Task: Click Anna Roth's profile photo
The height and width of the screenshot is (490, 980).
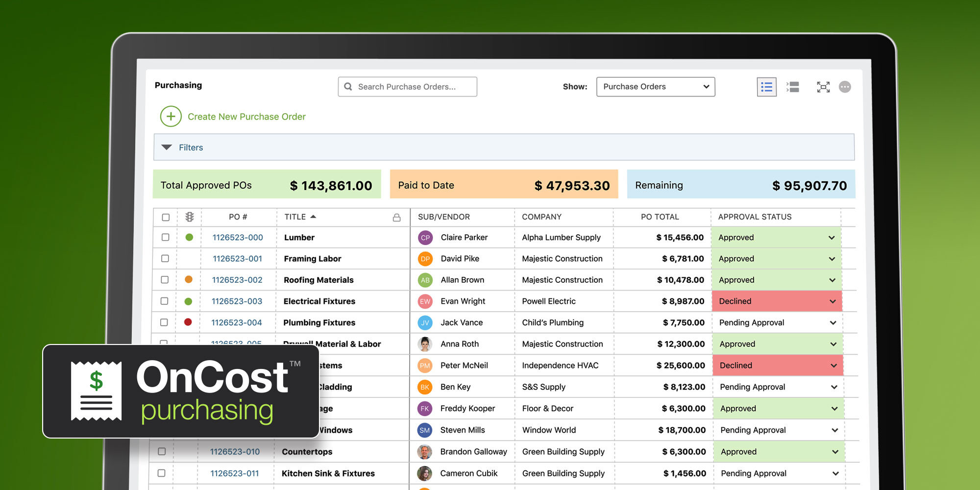Action: tap(425, 344)
